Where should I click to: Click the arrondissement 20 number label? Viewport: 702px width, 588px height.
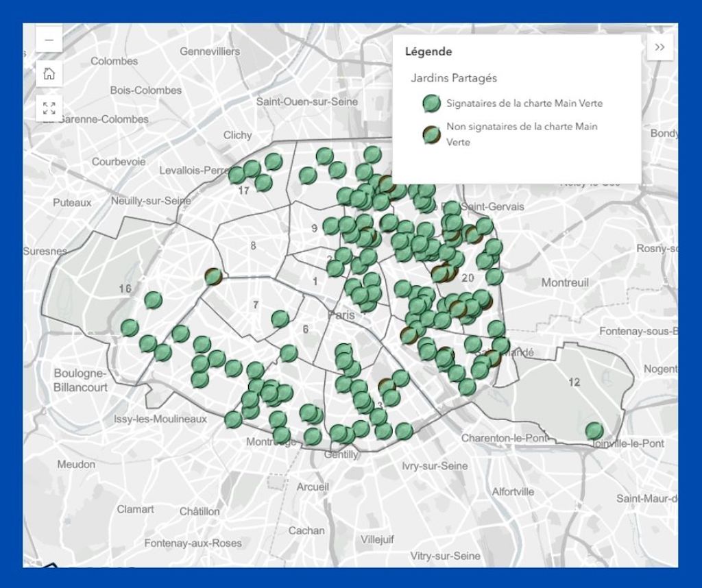pyautogui.click(x=468, y=278)
